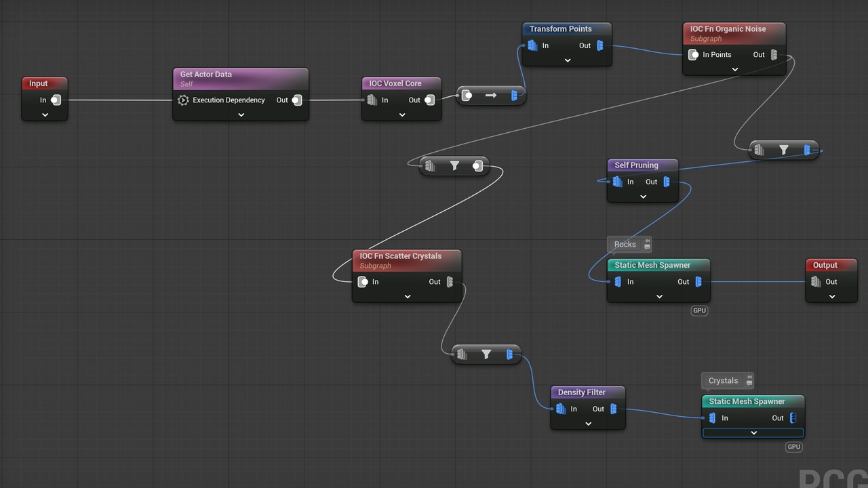The image size is (868, 488).
Task: Click the In pin on the Input node
Action: tap(56, 100)
